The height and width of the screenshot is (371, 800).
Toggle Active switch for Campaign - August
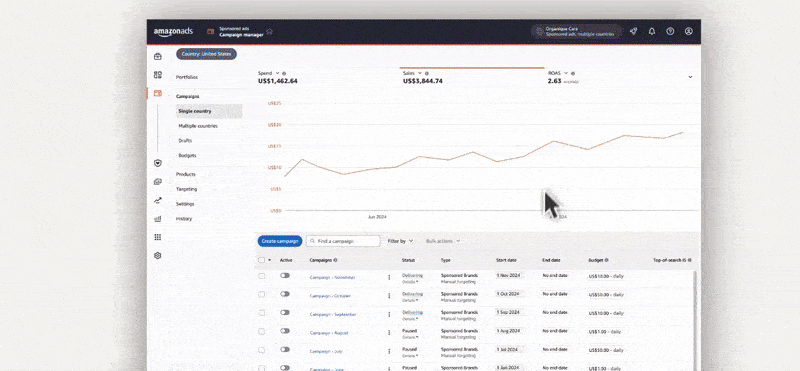285,331
